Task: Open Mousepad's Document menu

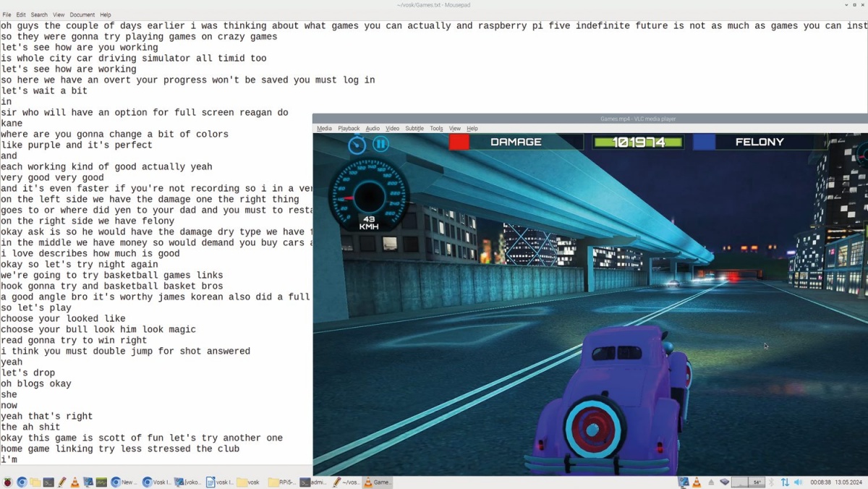Action: [82, 14]
